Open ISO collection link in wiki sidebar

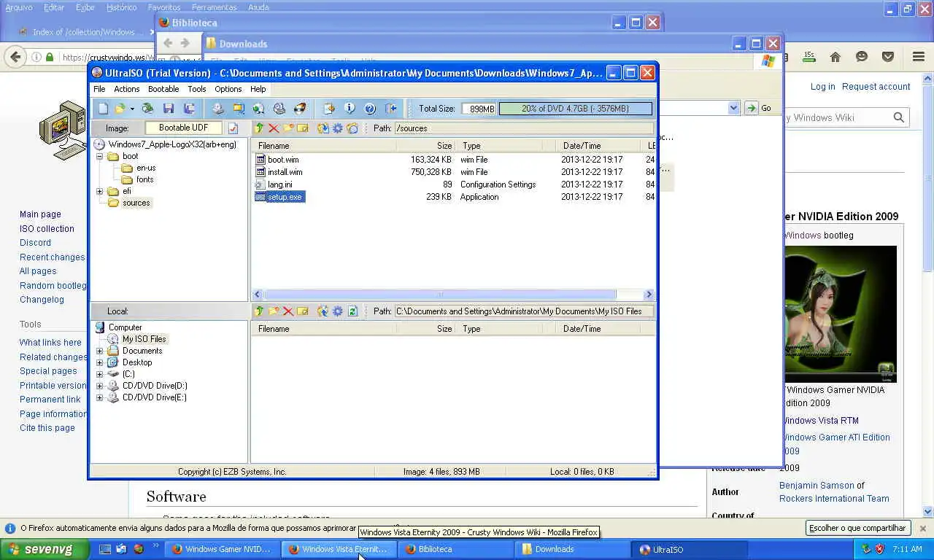[47, 228]
